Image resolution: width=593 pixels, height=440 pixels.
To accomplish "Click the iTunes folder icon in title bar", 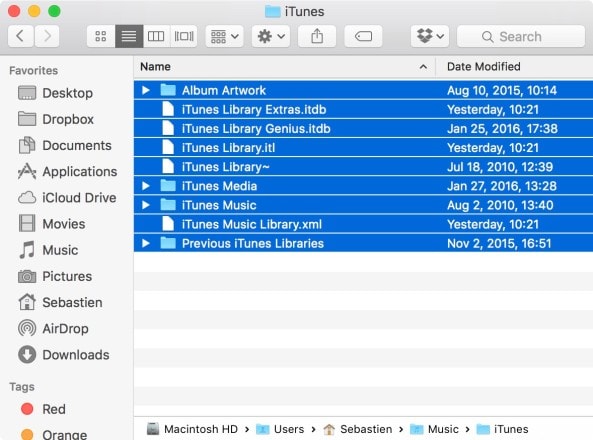I will point(272,11).
